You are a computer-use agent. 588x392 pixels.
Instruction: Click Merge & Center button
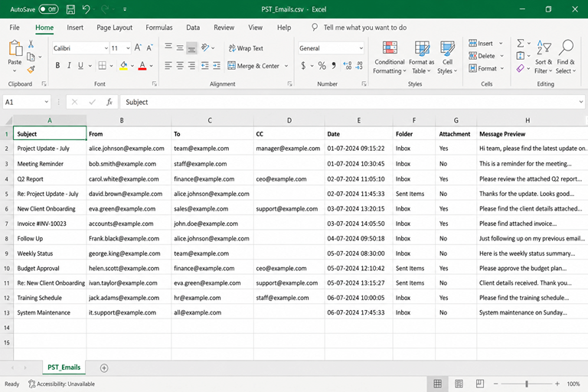click(x=254, y=66)
